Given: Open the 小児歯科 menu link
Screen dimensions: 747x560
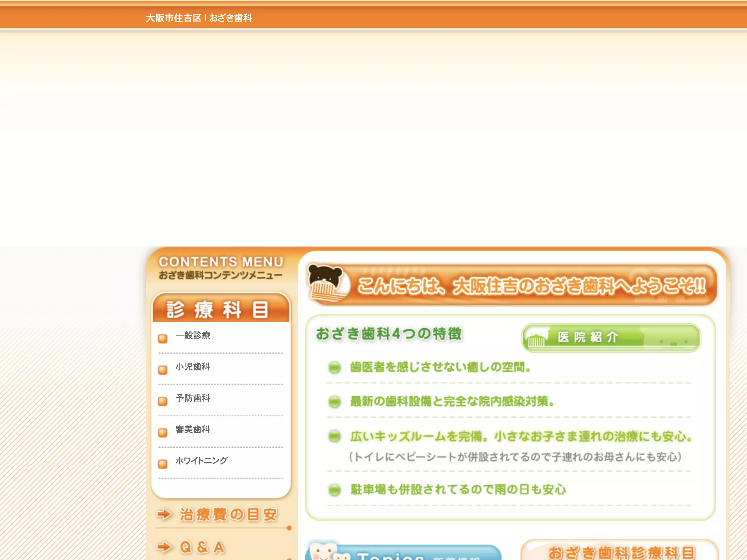Looking at the screenshot, I should tap(193, 367).
